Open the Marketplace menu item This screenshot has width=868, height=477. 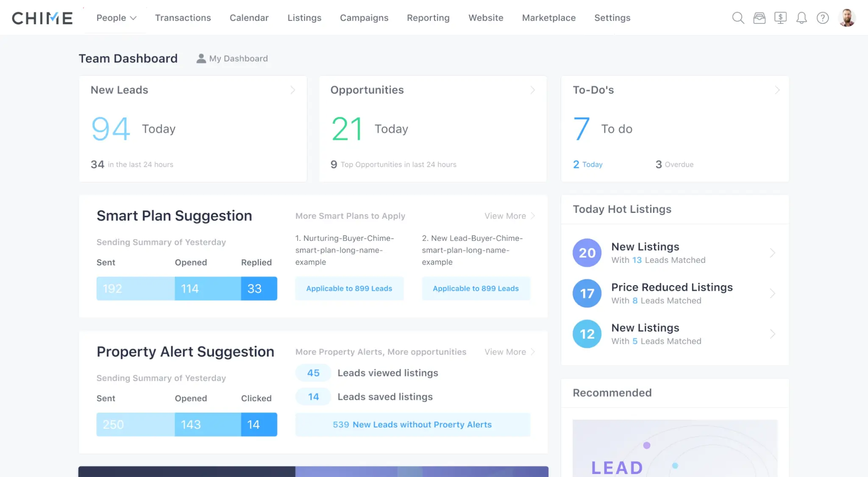pos(549,18)
